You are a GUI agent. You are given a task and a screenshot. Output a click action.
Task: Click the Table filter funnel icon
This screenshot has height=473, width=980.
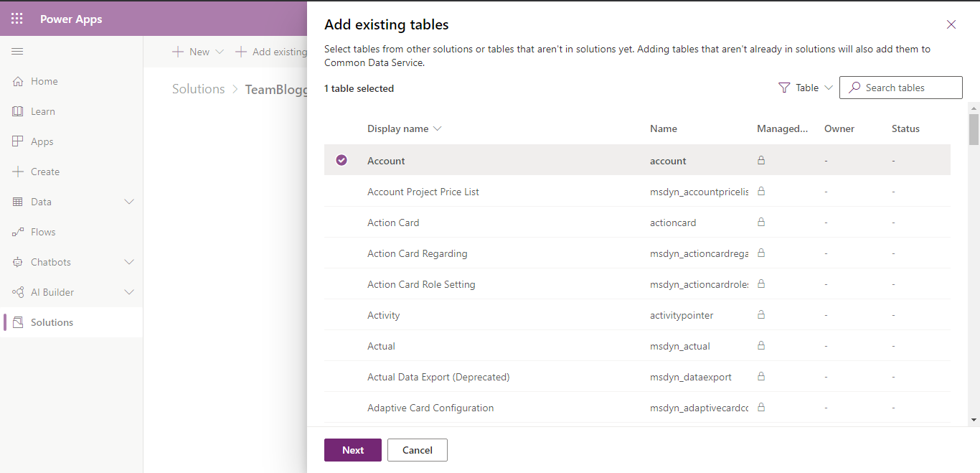point(784,87)
